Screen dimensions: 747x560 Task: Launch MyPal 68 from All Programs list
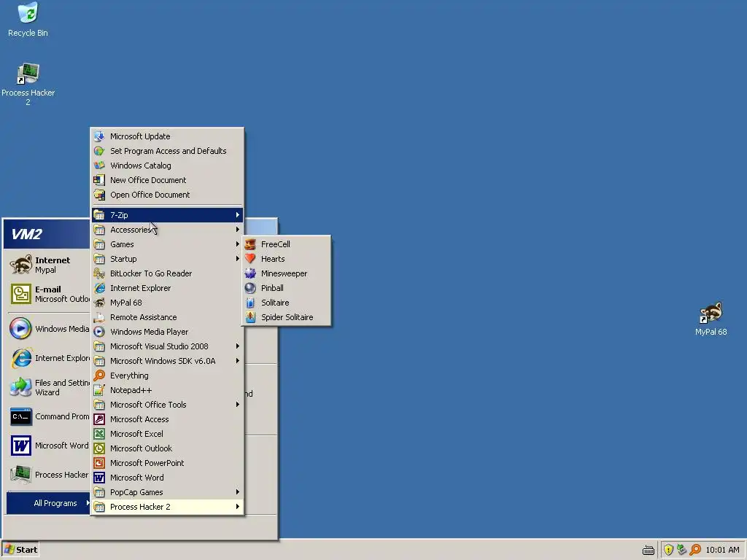[x=167, y=303]
